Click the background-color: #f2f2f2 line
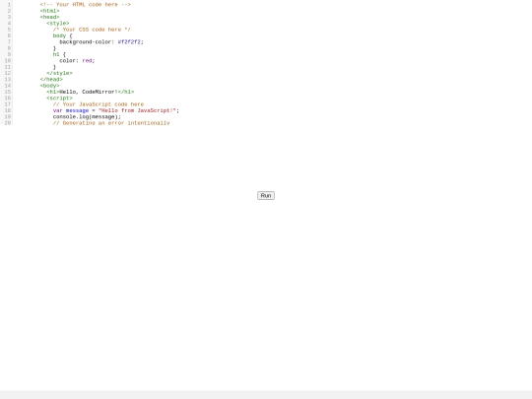The image size is (532, 399). [101, 42]
